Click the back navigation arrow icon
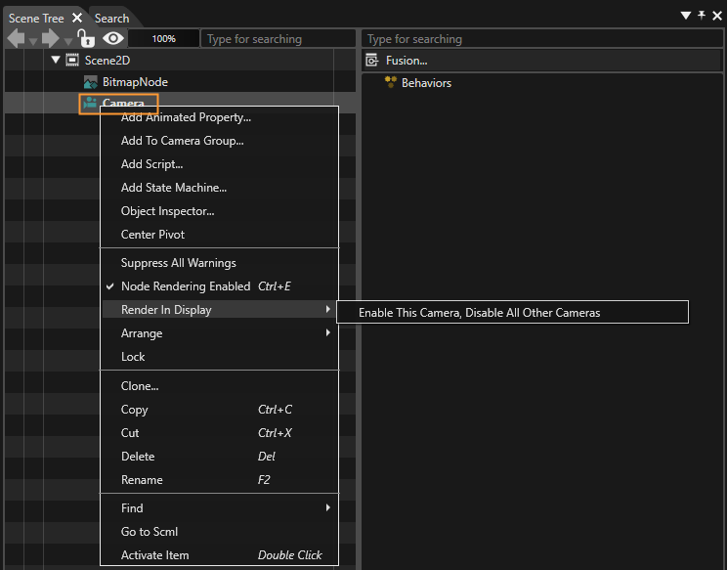Image resolution: width=728 pixels, height=570 pixels. [x=17, y=38]
